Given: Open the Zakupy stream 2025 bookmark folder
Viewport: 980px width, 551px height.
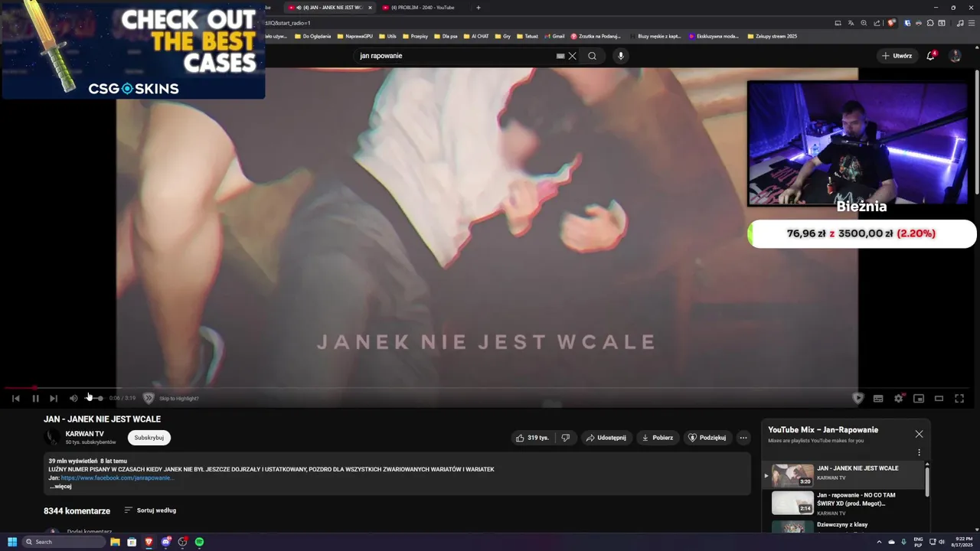Looking at the screenshot, I should click(772, 36).
